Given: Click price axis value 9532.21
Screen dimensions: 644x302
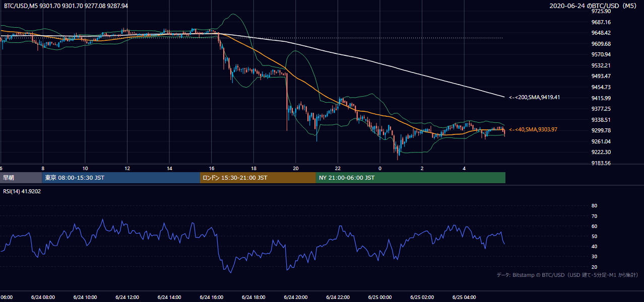Looking at the screenshot, I should (601, 65).
